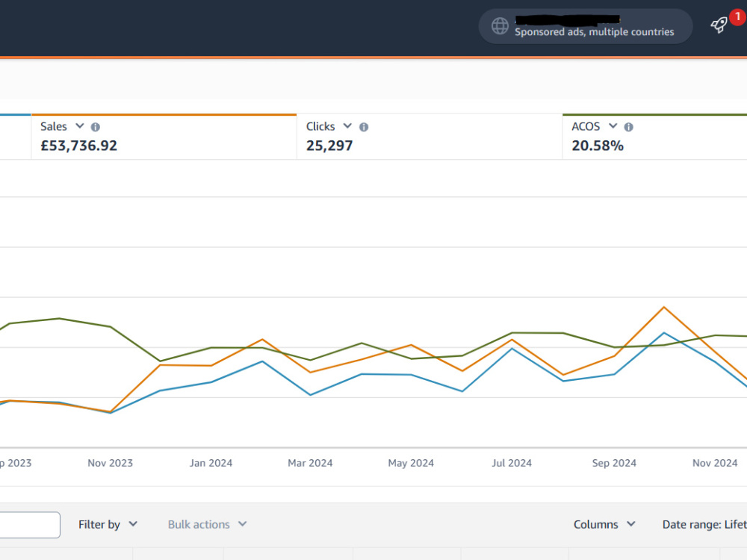Viewport: 747px width, 560px height.
Task: Show info tooltip for Sales metric
Action: click(96, 127)
